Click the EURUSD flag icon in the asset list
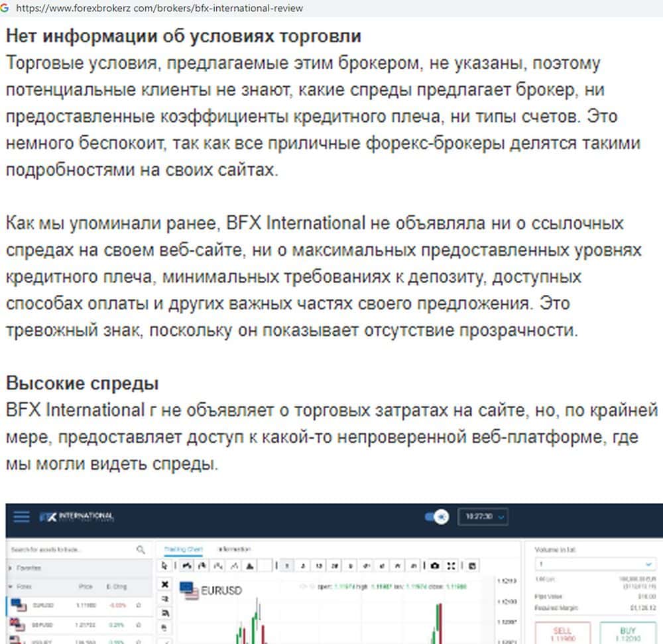663x644 pixels. [19, 605]
